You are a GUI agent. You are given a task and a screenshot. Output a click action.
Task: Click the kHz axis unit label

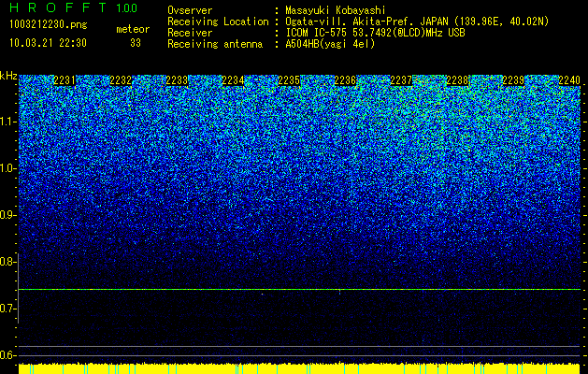pyautogui.click(x=8, y=76)
